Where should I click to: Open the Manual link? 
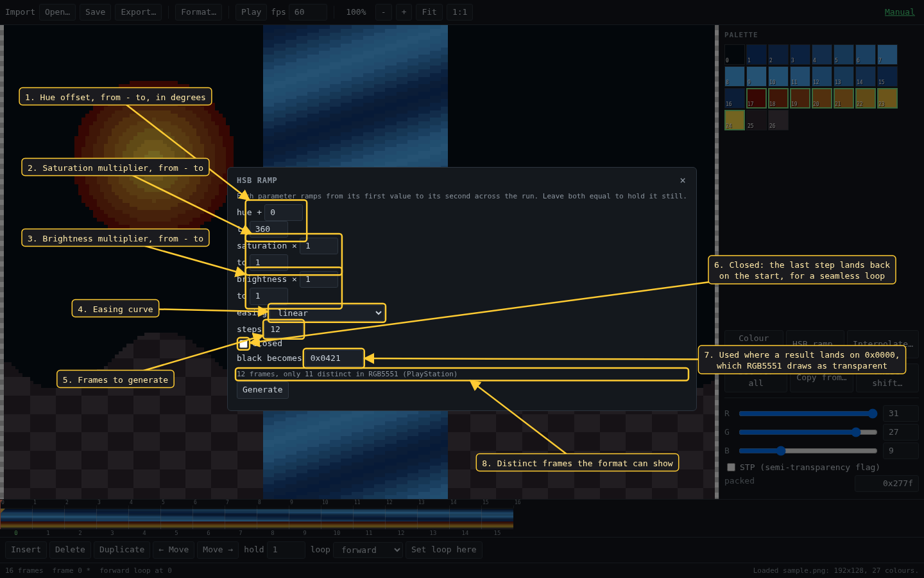[900, 12]
